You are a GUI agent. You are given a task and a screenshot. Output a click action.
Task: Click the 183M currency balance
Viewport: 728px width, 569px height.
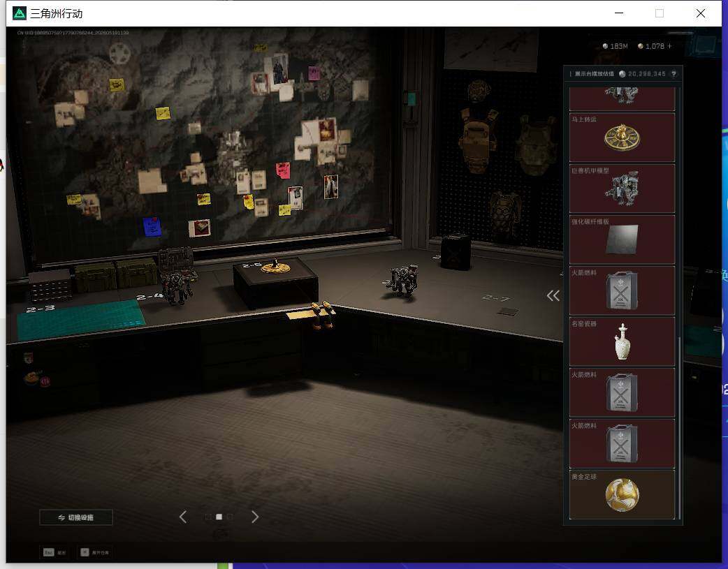(x=615, y=46)
